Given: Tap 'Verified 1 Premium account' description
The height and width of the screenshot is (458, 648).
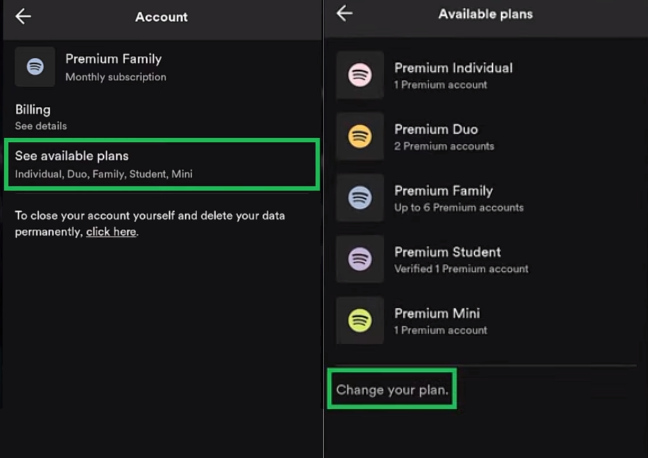Looking at the screenshot, I should pyautogui.click(x=461, y=269).
